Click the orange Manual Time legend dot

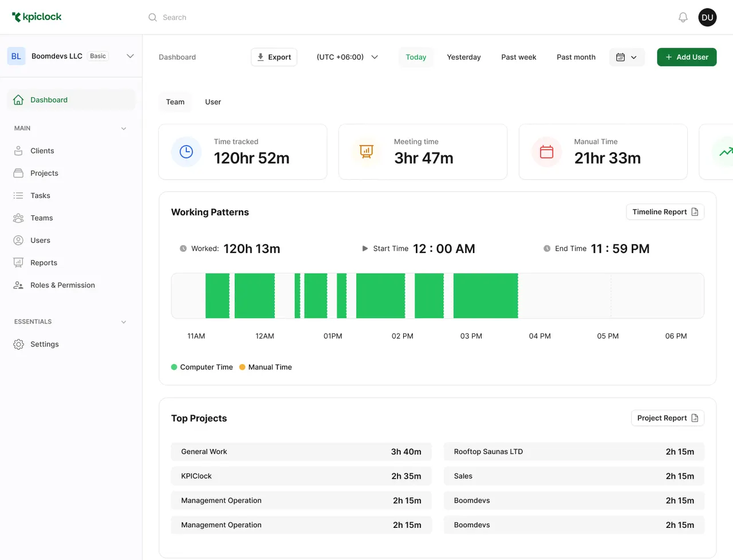pyautogui.click(x=242, y=367)
